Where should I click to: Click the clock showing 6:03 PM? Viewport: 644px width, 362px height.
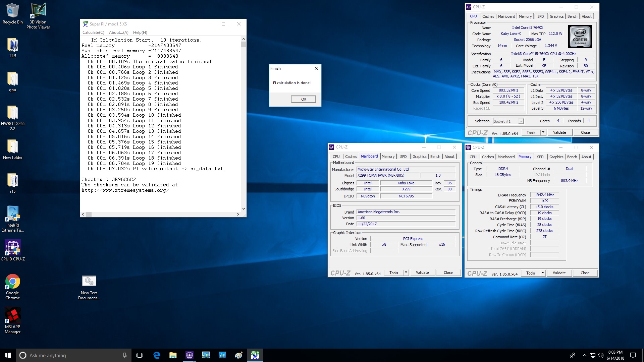[615, 355]
